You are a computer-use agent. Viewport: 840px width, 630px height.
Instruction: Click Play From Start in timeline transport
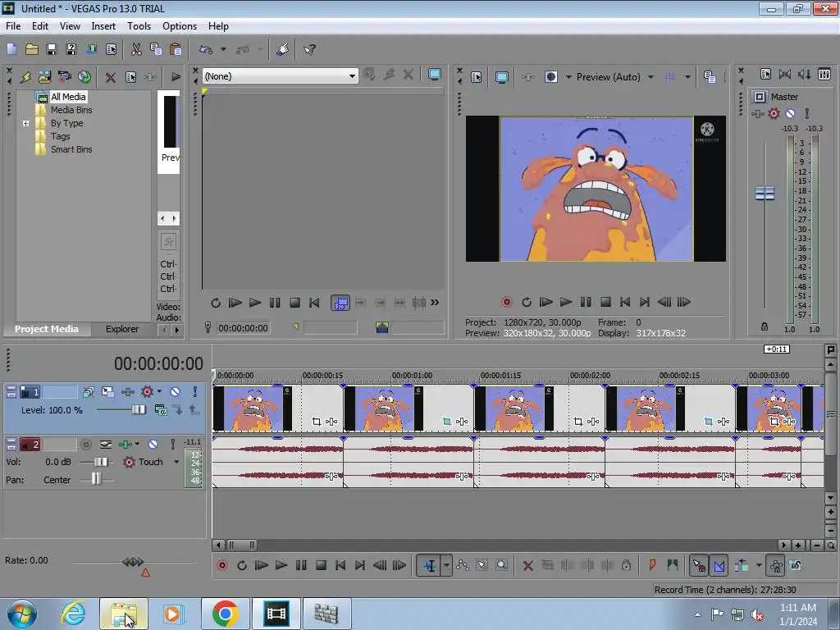pyautogui.click(x=262, y=565)
